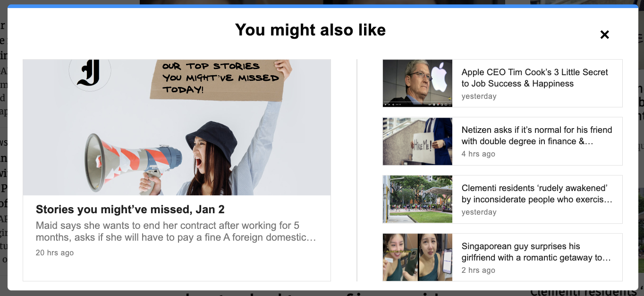Open the Tim Cook article thumbnail
This screenshot has height=296, width=644.
tap(417, 83)
